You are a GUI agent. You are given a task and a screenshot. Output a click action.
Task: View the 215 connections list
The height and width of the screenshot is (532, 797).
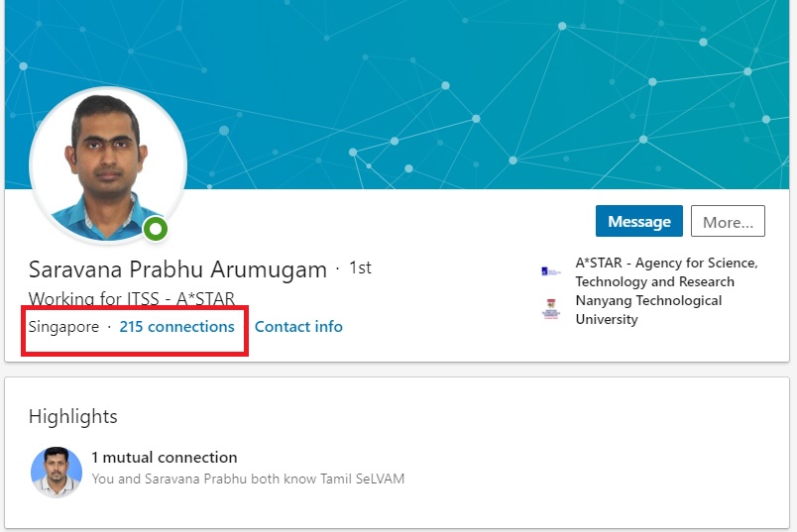click(x=176, y=326)
